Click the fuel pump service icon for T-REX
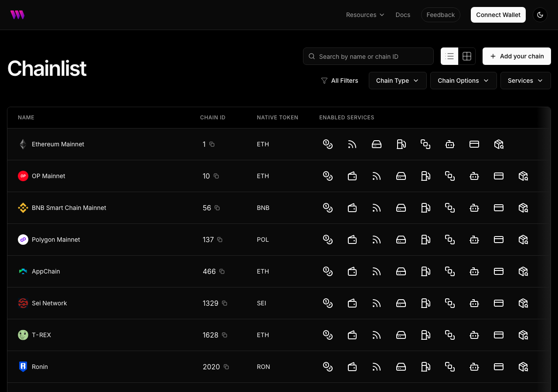Image resolution: width=558 pixels, height=392 pixels. 425,335
